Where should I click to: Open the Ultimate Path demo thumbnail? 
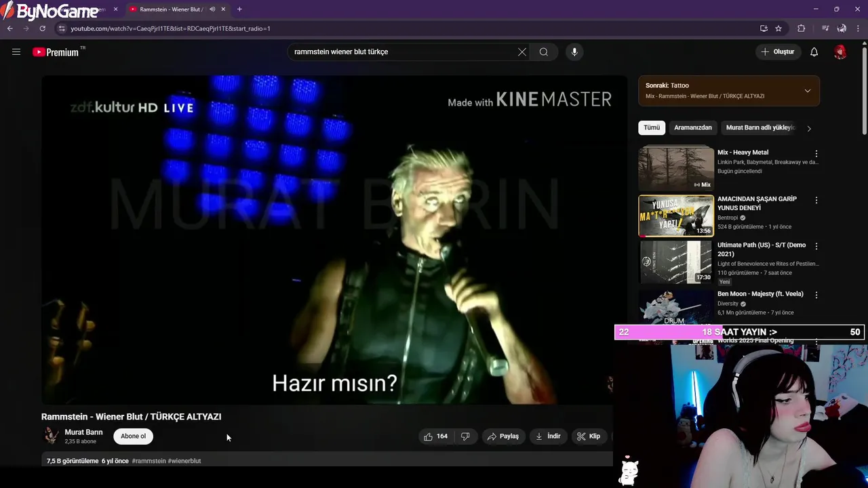(676, 262)
